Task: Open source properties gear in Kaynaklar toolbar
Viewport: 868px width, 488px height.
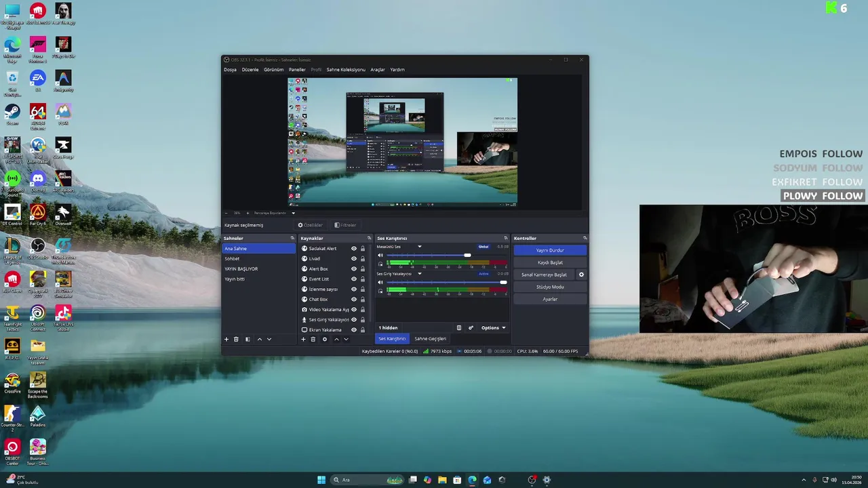Action: coord(324,339)
